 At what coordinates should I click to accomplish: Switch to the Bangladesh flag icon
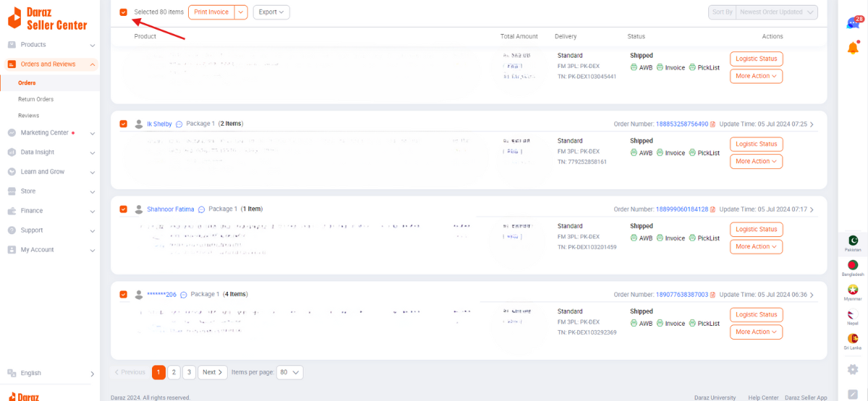853,266
